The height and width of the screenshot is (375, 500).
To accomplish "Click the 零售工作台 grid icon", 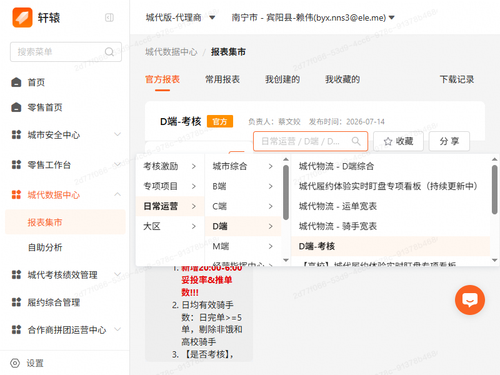I will click(16, 165).
